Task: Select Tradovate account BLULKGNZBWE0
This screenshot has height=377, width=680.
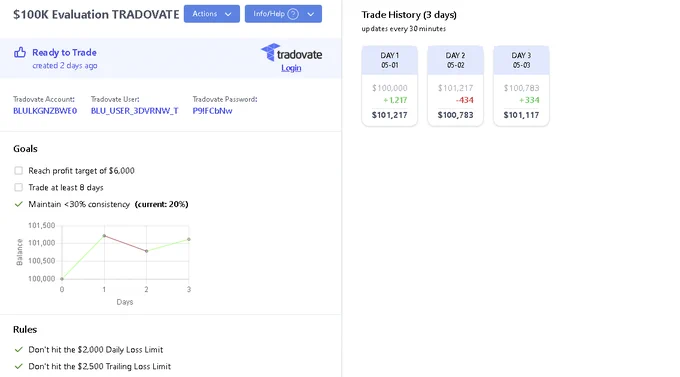Action: pyautogui.click(x=45, y=111)
